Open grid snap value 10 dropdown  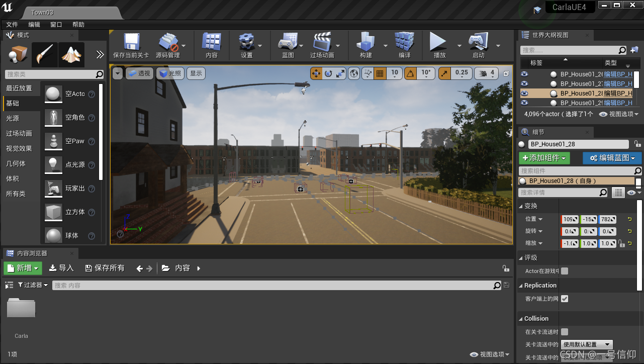395,73
